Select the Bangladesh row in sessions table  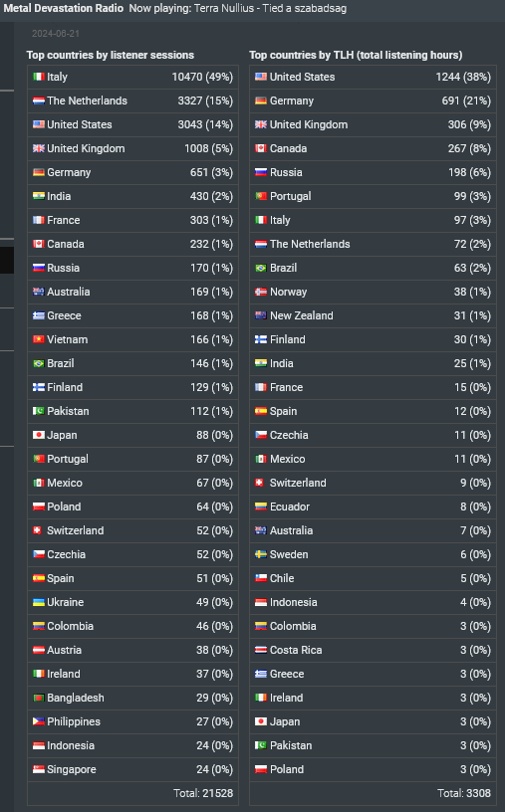click(x=132, y=698)
